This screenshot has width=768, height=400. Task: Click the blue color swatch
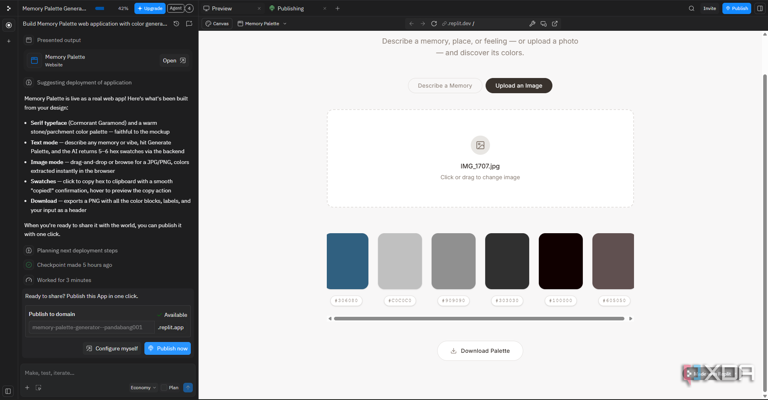click(347, 261)
